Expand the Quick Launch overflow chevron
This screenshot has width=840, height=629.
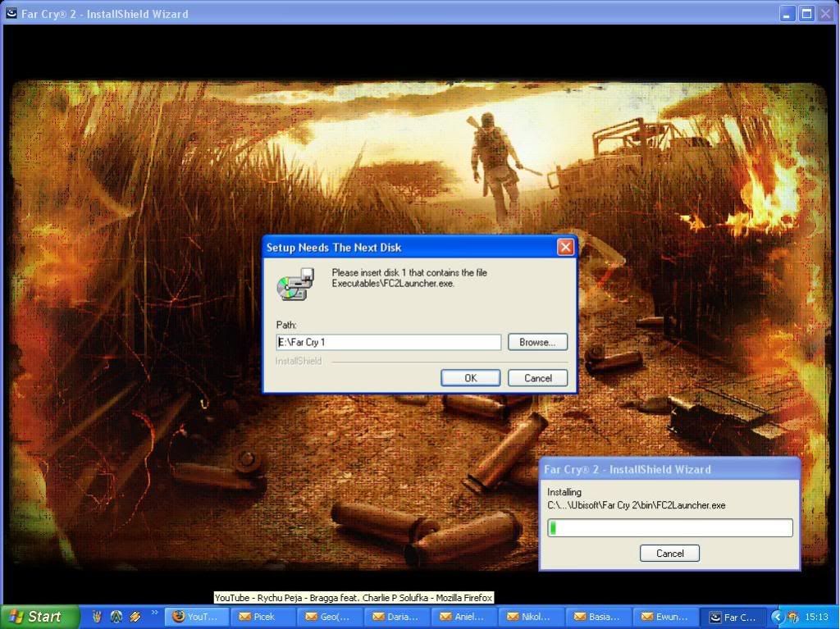coord(155,613)
